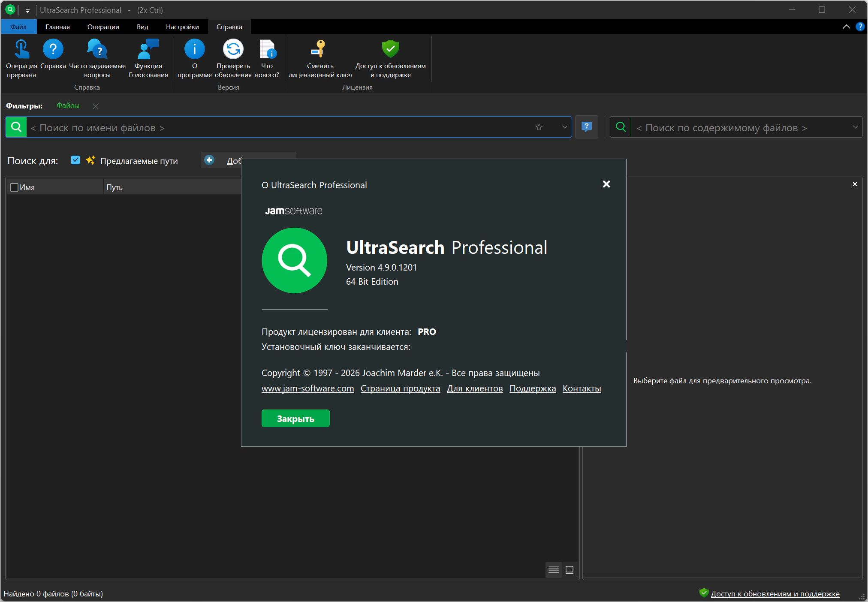Click the favorites star in filename search

539,127
